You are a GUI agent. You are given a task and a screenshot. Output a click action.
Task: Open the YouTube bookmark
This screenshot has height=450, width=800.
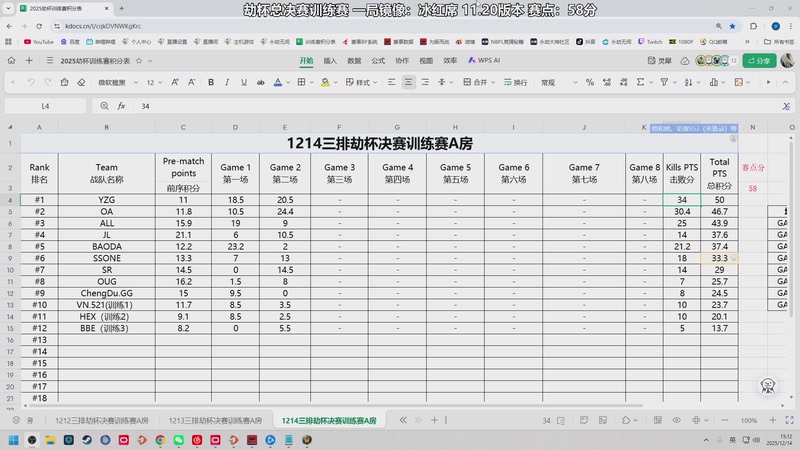click(39, 42)
